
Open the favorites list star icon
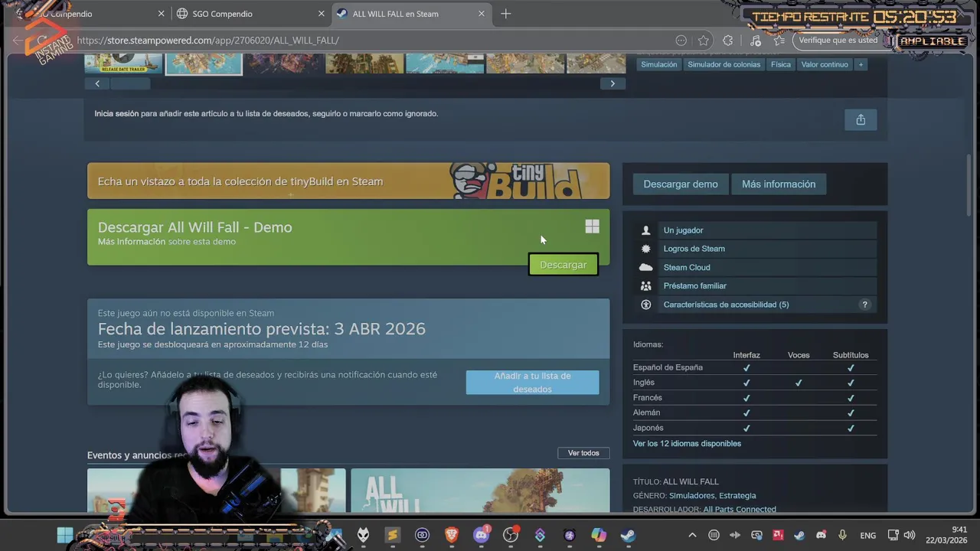click(x=779, y=41)
